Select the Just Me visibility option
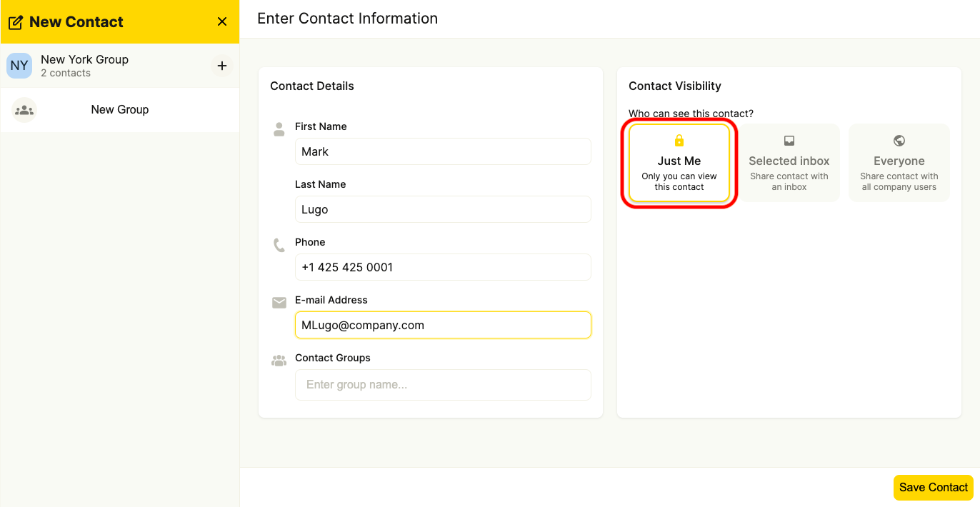This screenshot has width=980, height=507. tap(679, 163)
